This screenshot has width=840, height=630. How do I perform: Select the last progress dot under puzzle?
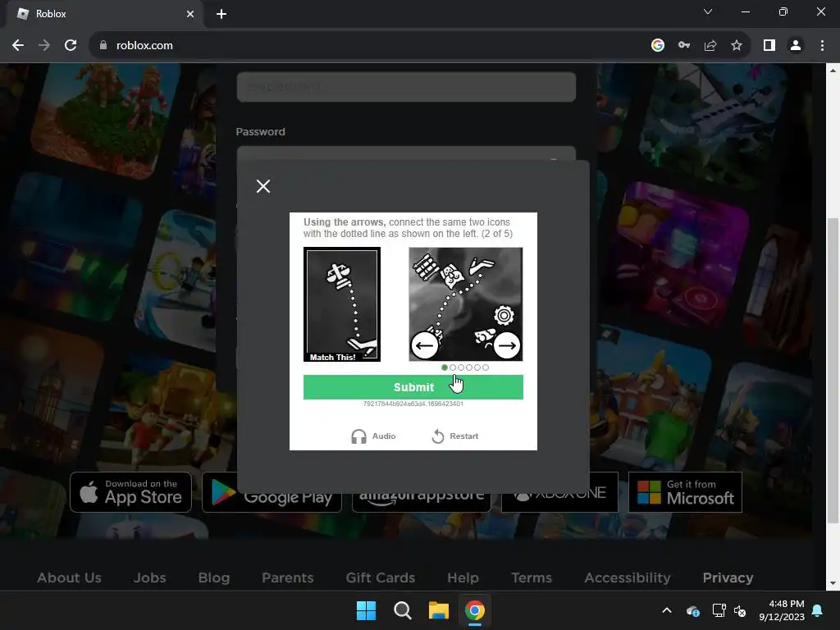point(486,367)
